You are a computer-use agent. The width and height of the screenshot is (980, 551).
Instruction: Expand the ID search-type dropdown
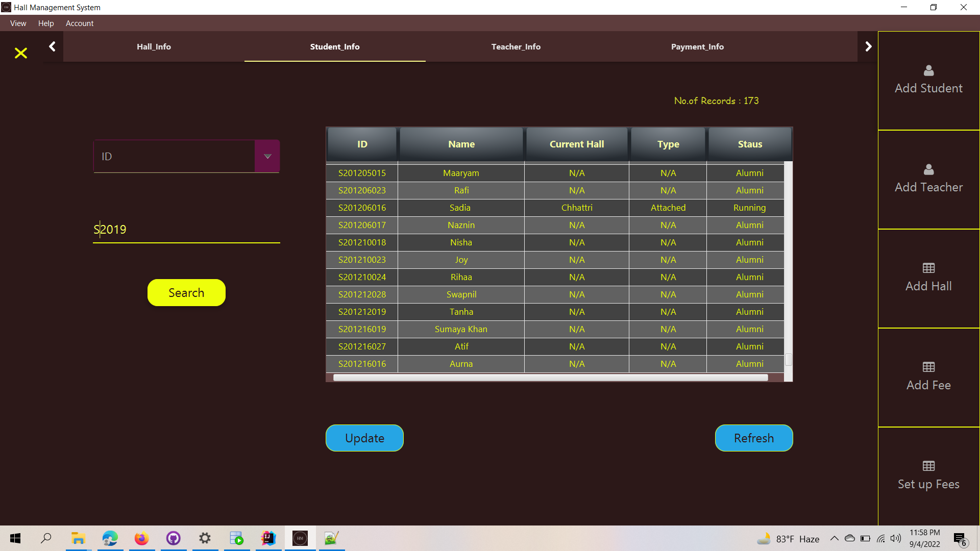(267, 157)
